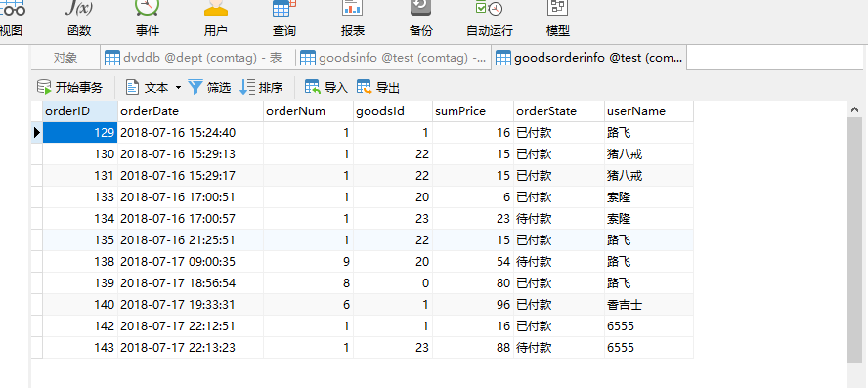Select the goodsorderinfo @test tab
Image resolution: width=868 pixels, height=388 pixels.
click(x=589, y=58)
